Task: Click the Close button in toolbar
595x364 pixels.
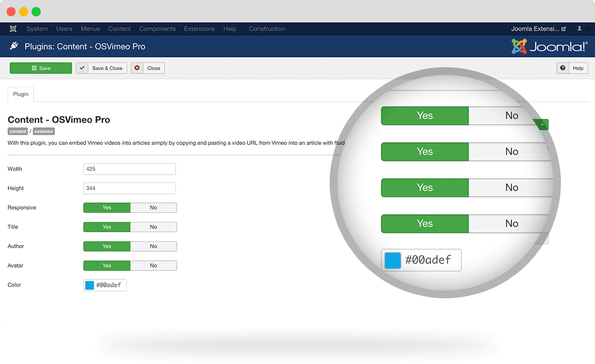Action: (x=148, y=68)
